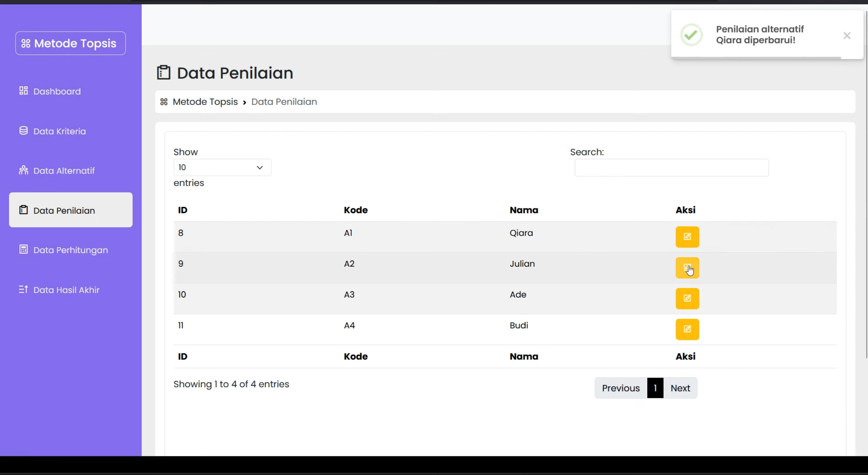
Task: Open edit action for Budi row
Action: (x=687, y=329)
